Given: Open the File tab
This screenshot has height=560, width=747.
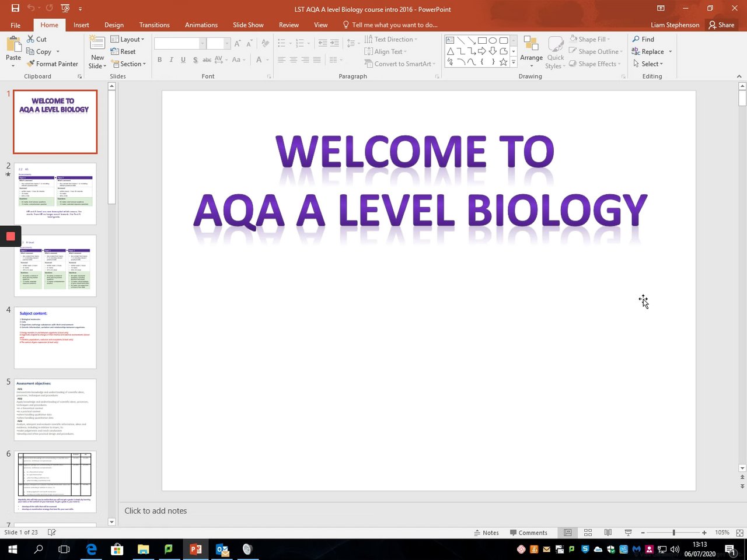Looking at the screenshot, I should coord(16,25).
